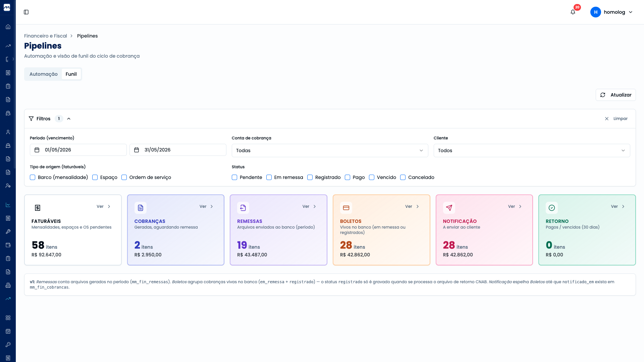Click the funnel Filtros icon

(31, 119)
